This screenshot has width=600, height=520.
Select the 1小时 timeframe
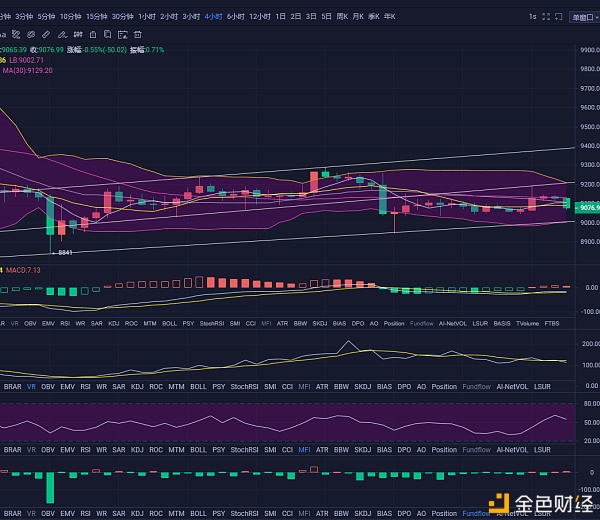[x=147, y=17]
